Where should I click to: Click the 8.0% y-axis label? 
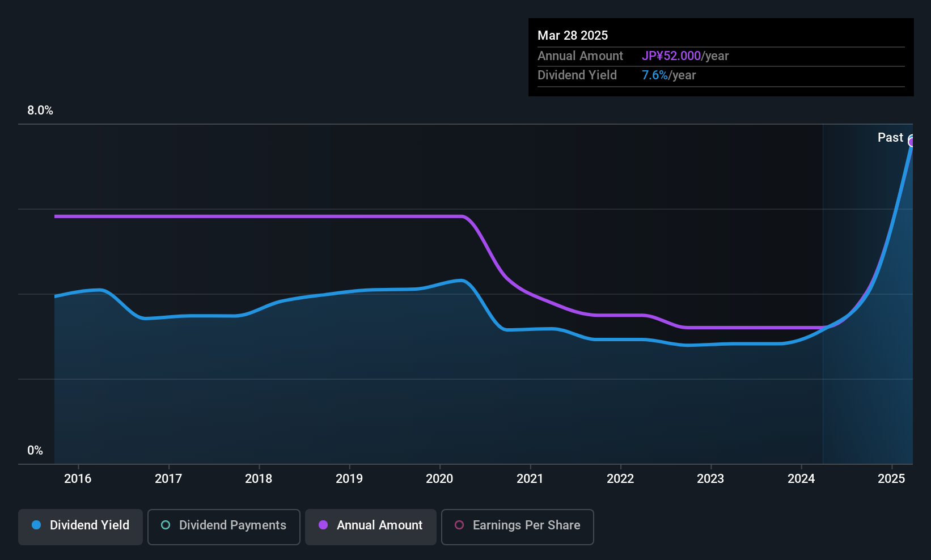point(40,111)
